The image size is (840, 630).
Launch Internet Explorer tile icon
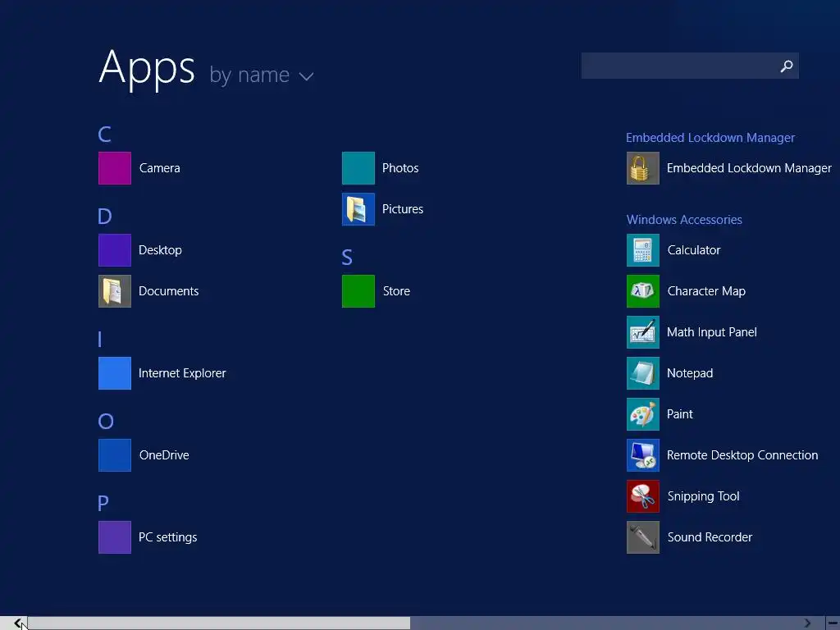coord(115,373)
